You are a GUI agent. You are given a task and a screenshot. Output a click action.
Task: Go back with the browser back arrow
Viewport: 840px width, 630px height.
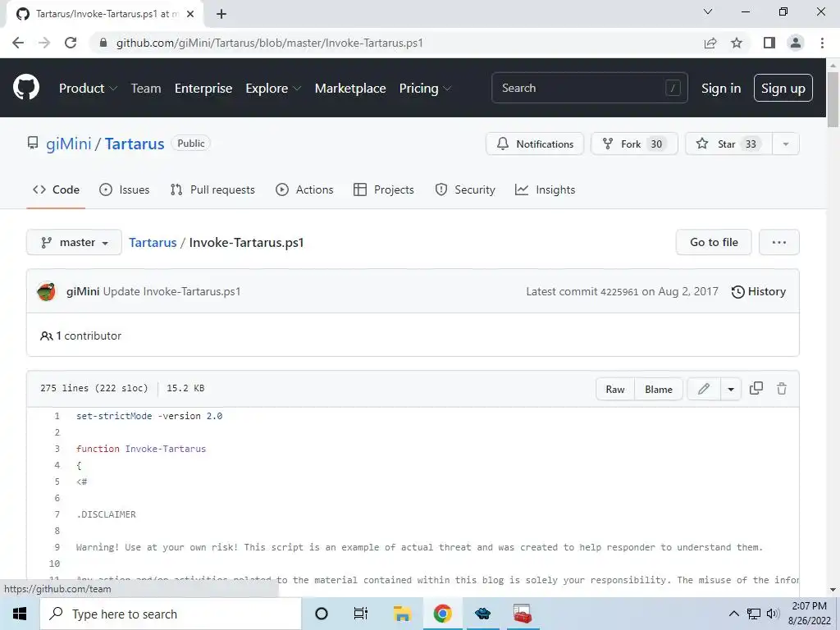(18, 43)
